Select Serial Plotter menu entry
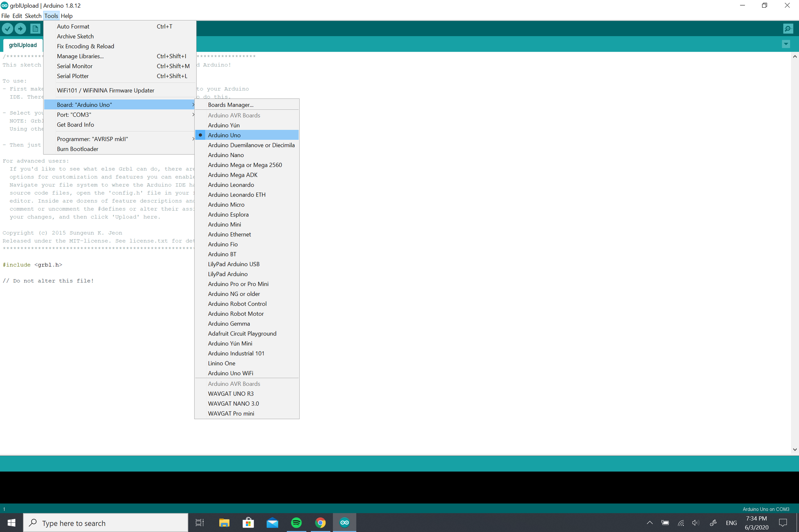Screen dimensions: 799x532 click(x=73, y=76)
